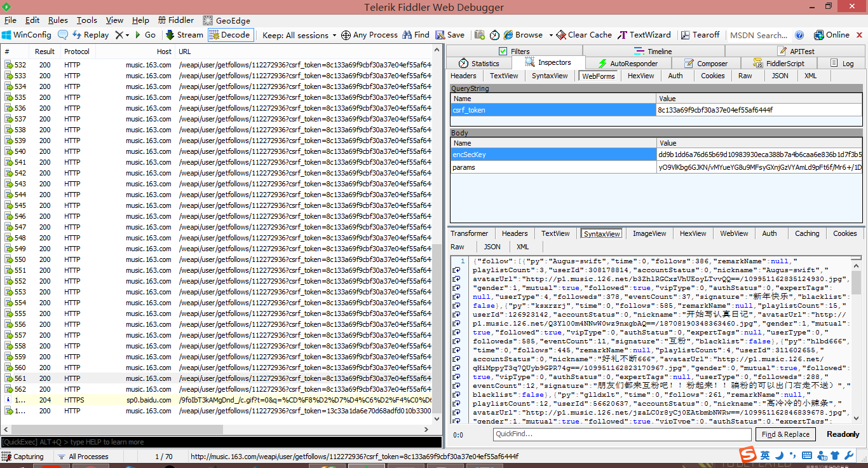This screenshot has height=468, width=868.
Task: Toggle Stream mode in toolbar
Action: pyautogui.click(x=184, y=35)
